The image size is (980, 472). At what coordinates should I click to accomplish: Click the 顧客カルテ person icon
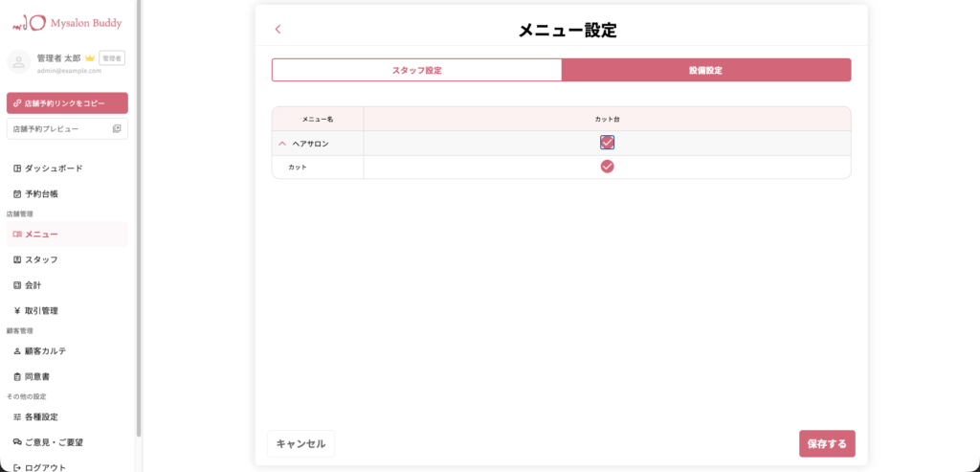tap(17, 350)
